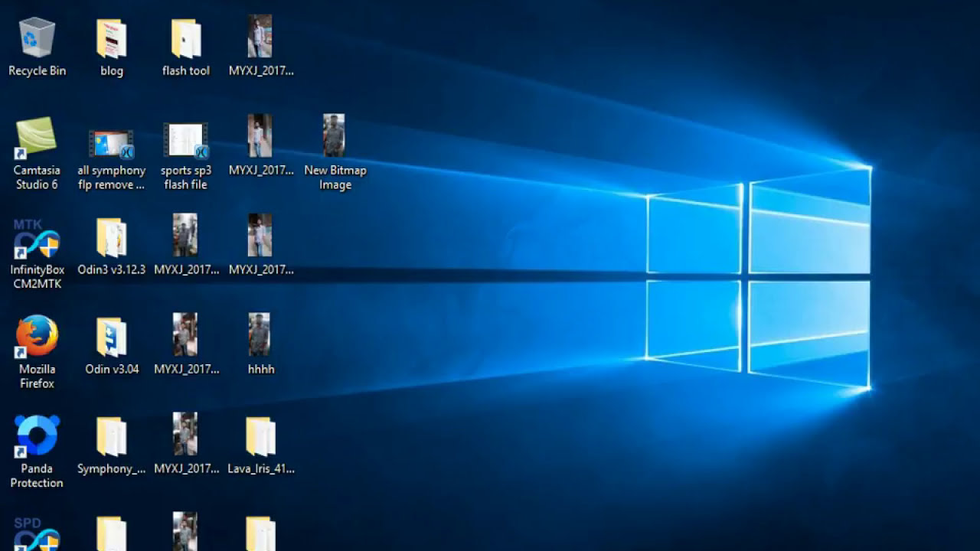Select the Odin3 v3.12.3 folder
The image size is (980, 551).
pyautogui.click(x=112, y=237)
